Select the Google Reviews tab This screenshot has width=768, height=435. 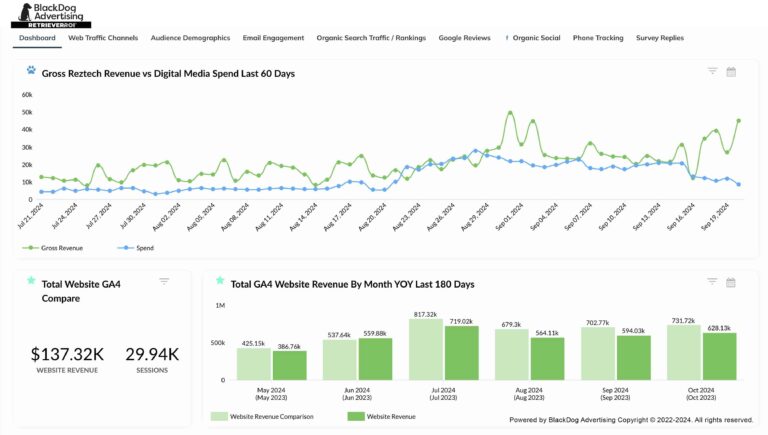(464, 38)
